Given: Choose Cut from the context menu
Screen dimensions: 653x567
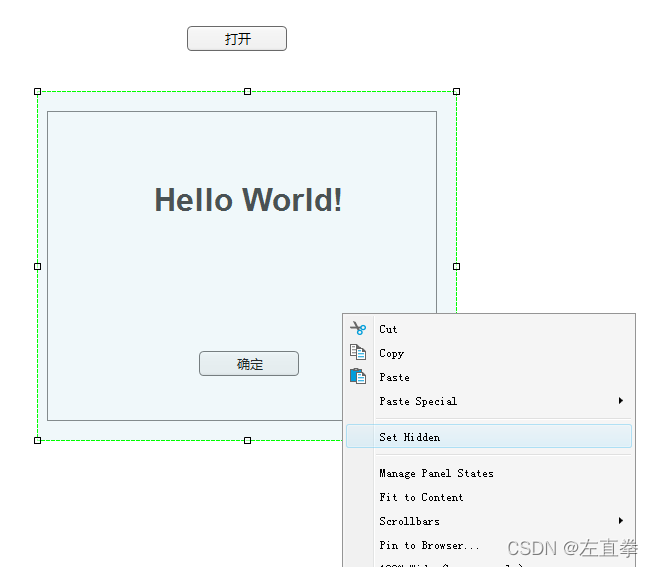Looking at the screenshot, I should click(x=489, y=329).
